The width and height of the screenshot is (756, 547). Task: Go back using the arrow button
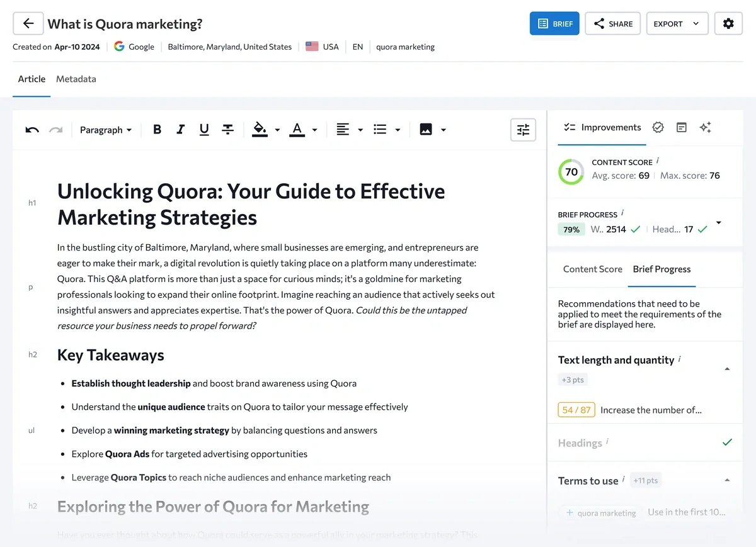click(28, 24)
